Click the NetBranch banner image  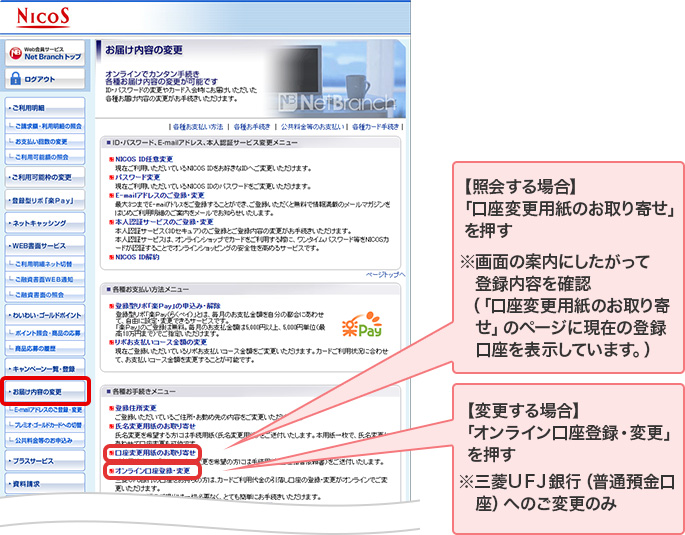point(334,79)
